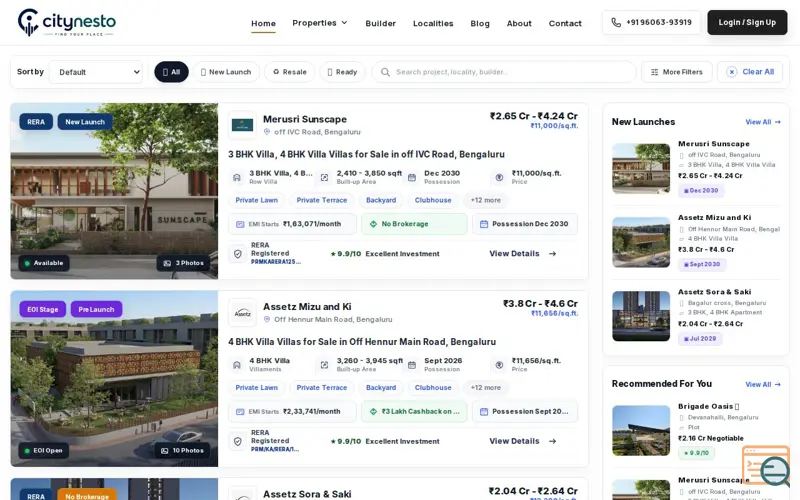Click View Details arrow on Merusri Sunscape card

[552, 254]
